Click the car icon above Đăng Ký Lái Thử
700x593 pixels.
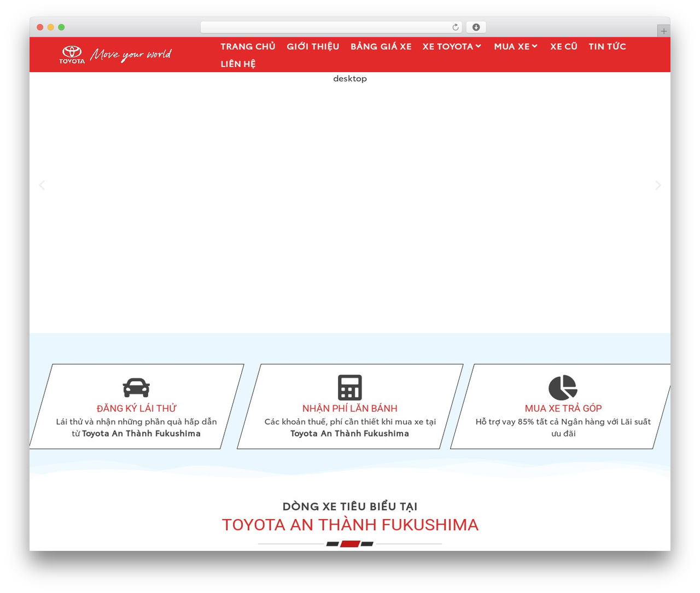(x=136, y=387)
